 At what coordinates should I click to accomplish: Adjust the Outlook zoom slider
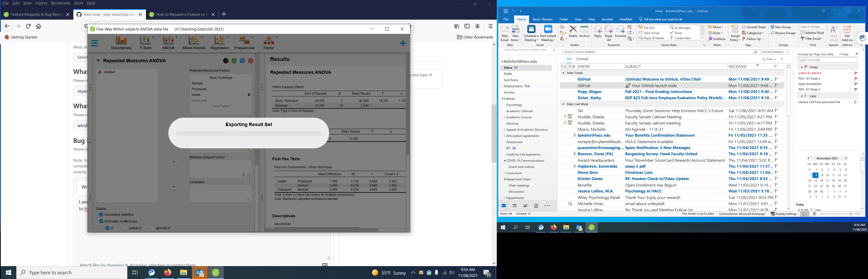(x=837, y=213)
